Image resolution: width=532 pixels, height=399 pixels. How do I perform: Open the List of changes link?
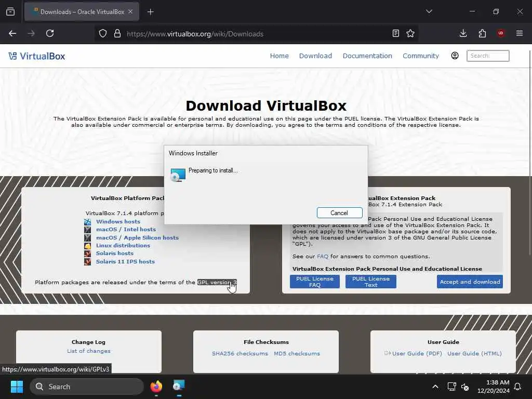click(88, 351)
